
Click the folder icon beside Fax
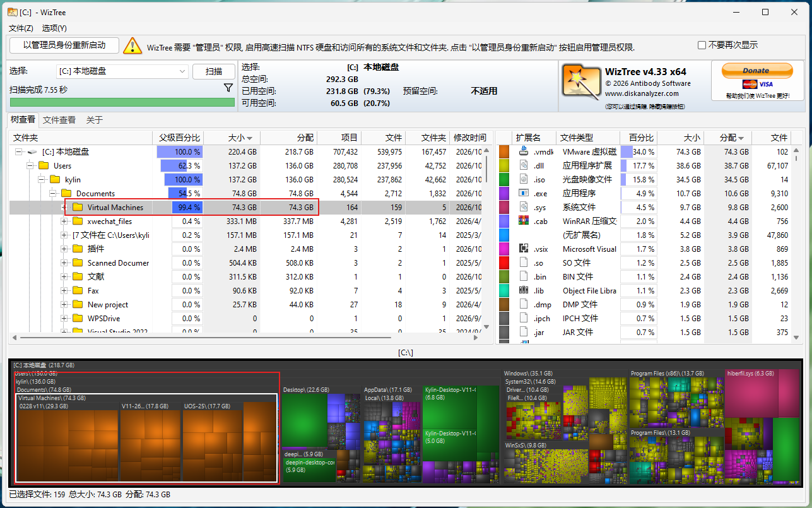pyautogui.click(x=78, y=290)
